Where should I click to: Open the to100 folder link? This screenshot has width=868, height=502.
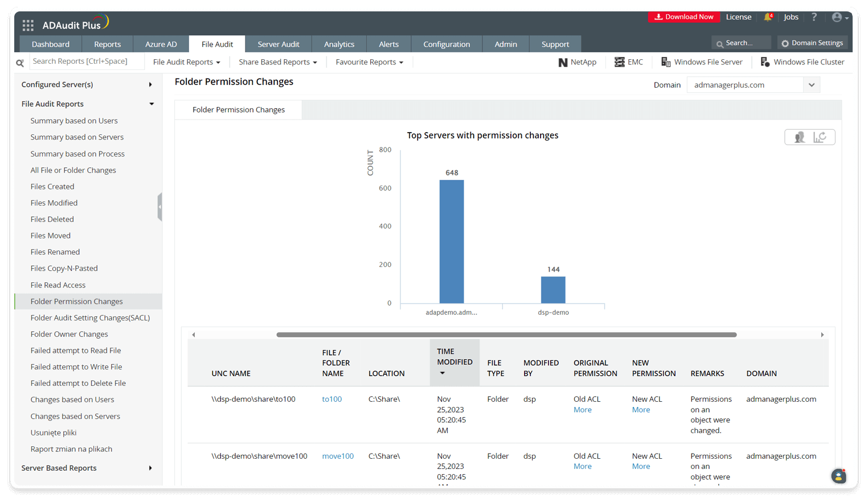click(332, 399)
